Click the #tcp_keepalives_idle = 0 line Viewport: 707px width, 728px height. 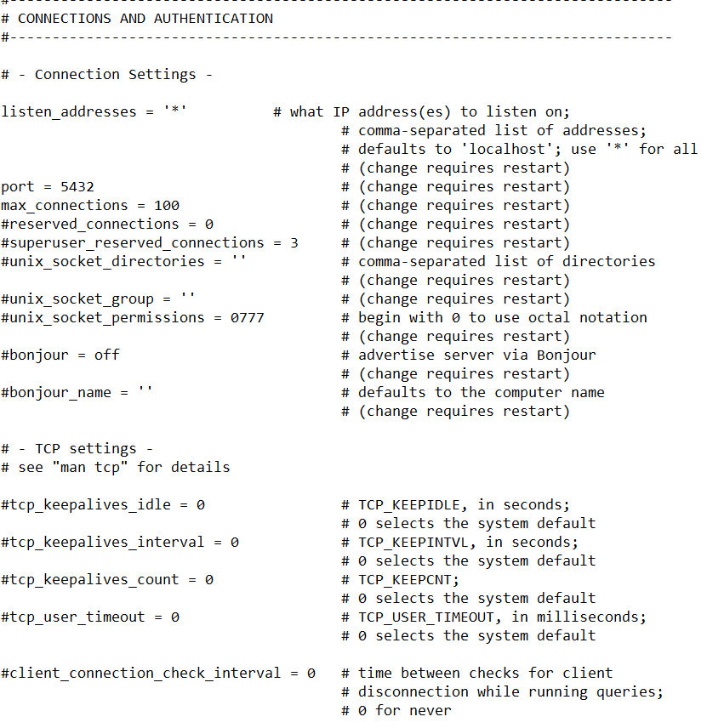pos(103,504)
